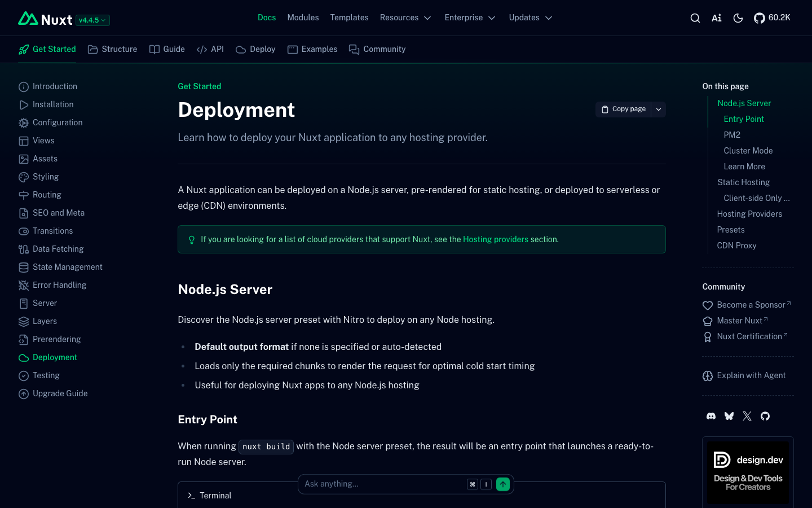Screen dimensions: 812x508
Task: Open the search magnifier icon
Action: (695, 18)
